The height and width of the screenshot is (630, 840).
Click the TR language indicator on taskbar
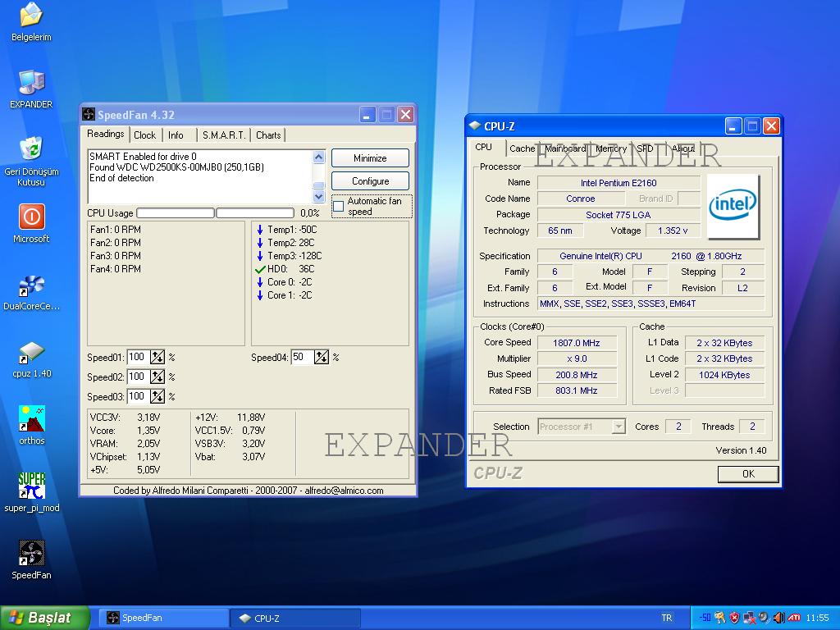click(666, 618)
